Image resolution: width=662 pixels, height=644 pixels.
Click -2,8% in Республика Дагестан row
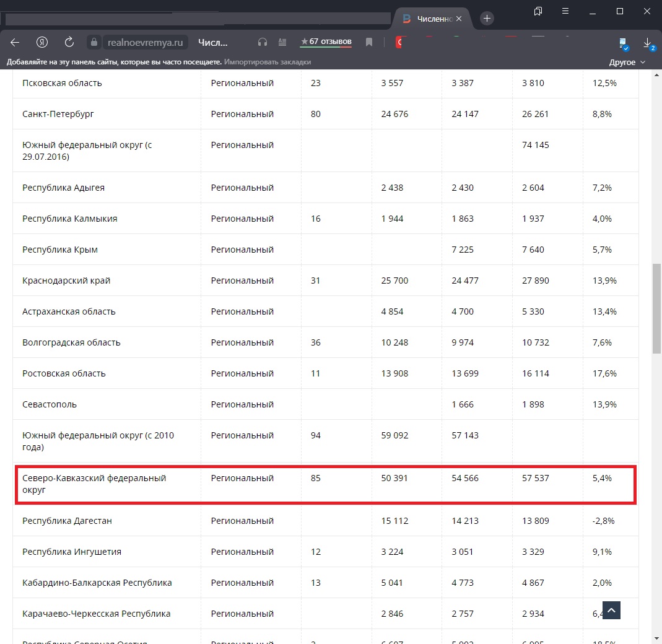pyautogui.click(x=603, y=521)
